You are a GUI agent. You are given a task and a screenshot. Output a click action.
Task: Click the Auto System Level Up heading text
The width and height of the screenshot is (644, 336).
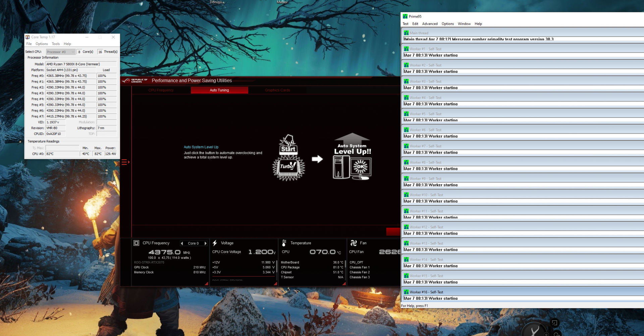coord(201,147)
